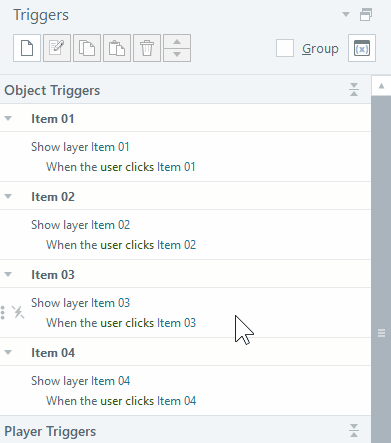Collapse the Item 02 trigger group
Image resolution: width=391 pixels, height=443 pixels.
click(8, 196)
